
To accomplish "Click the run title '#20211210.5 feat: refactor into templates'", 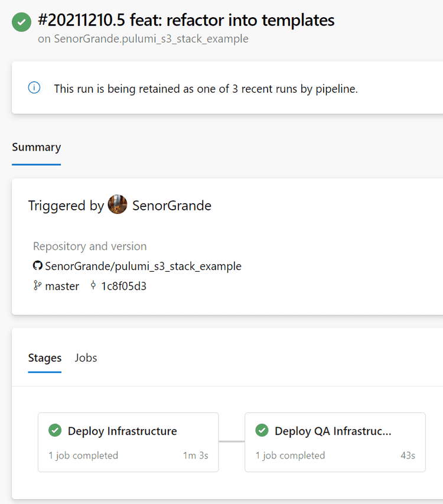I will 186,20.
